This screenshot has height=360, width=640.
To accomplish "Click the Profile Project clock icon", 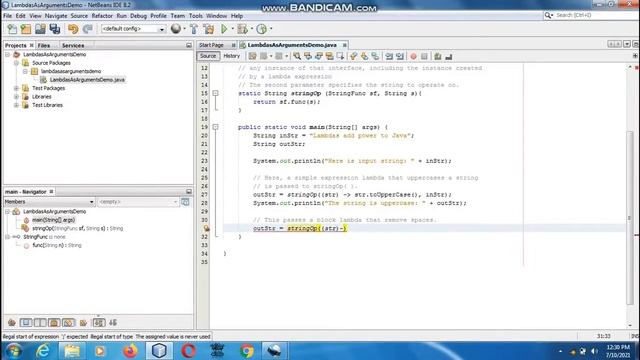I will pyautogui.click(x=262, y=29).
